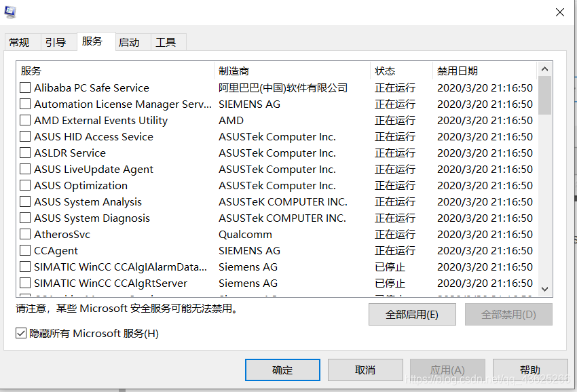Tick the ASLDR Service checkbox
Image resolution: width=577 pixels, height=392 pixels.
25,153
